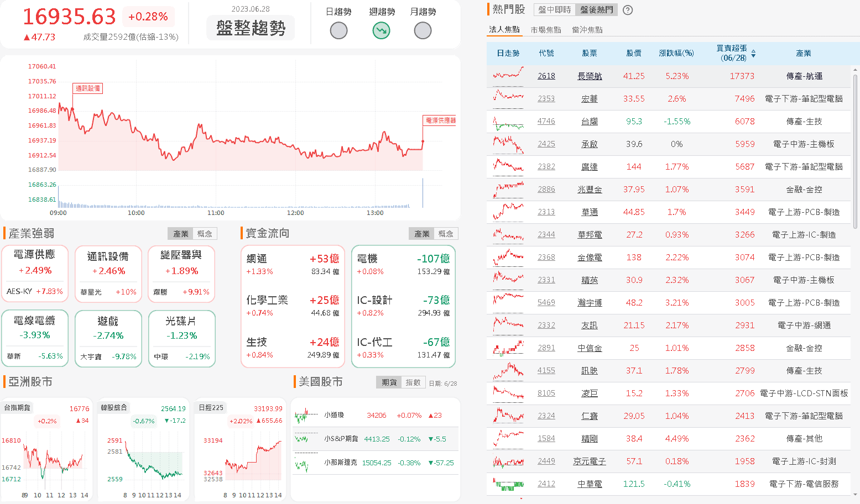Click the 通訊設備 marker on the chart

(x=88, y=88)
